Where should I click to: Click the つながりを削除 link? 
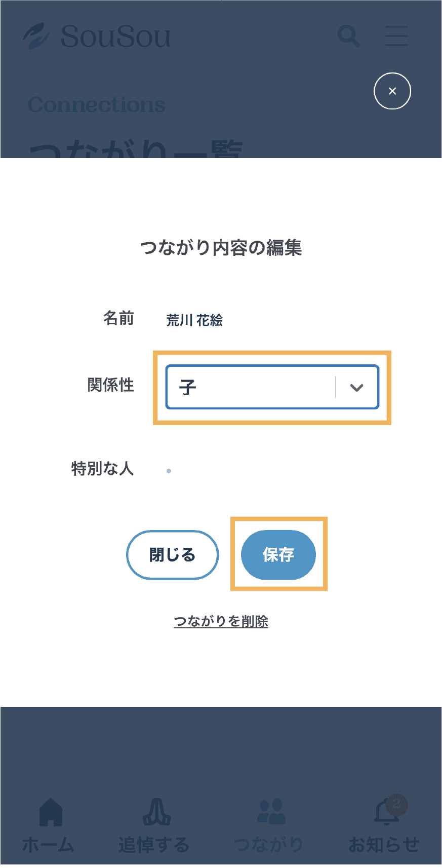tap(221, 621)
